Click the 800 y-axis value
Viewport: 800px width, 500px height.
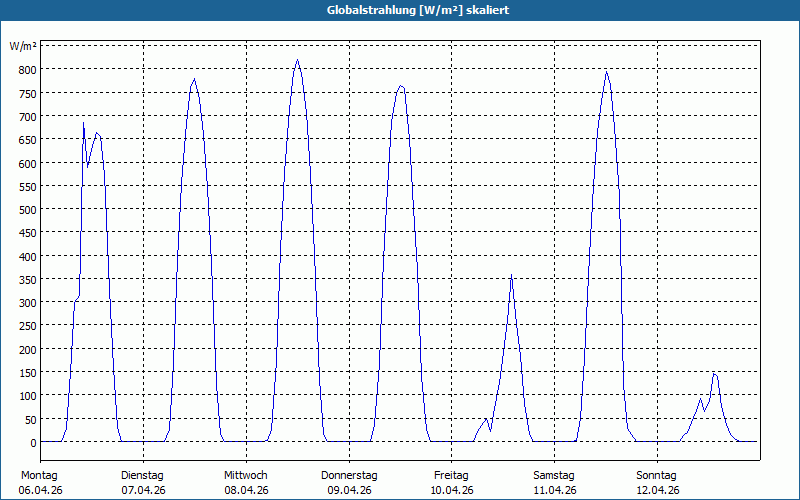coord(28,70)
